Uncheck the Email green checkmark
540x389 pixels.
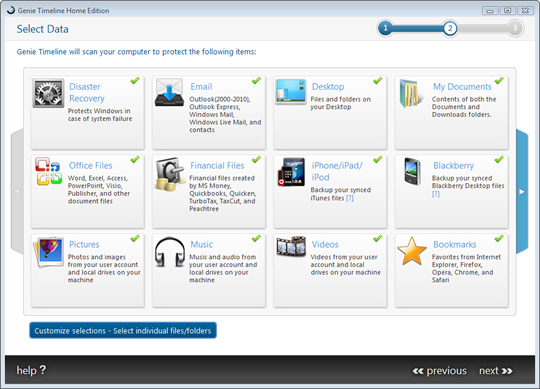[256, 81]
